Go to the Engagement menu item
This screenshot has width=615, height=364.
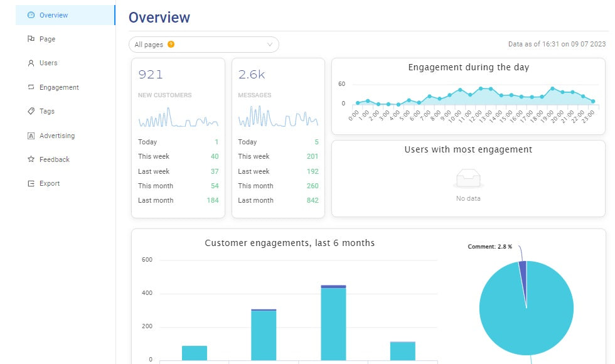pos(59,87)
